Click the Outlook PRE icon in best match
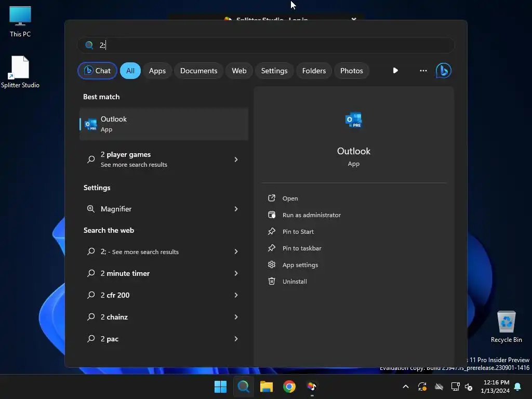The height and width of the screenshot is (399, 532). coord(90,125)
